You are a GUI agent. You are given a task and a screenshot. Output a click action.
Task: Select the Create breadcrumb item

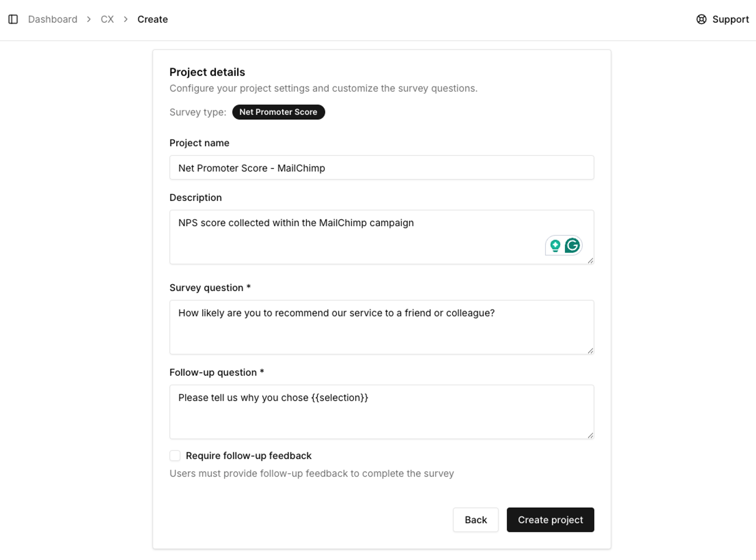click(153, 19)
